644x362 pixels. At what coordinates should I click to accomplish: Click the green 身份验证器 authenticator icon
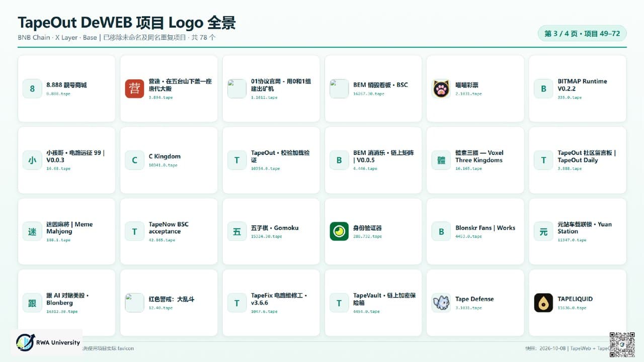pos(339,232)
